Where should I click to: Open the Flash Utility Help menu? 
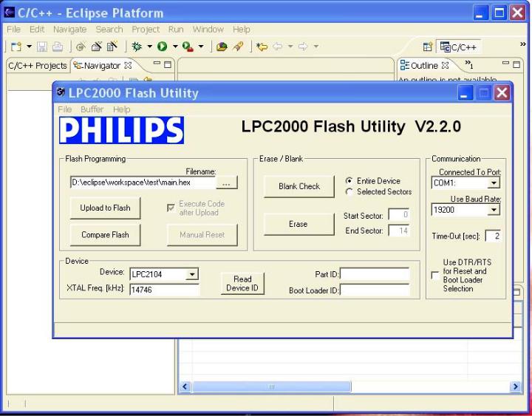coord(121,109)
